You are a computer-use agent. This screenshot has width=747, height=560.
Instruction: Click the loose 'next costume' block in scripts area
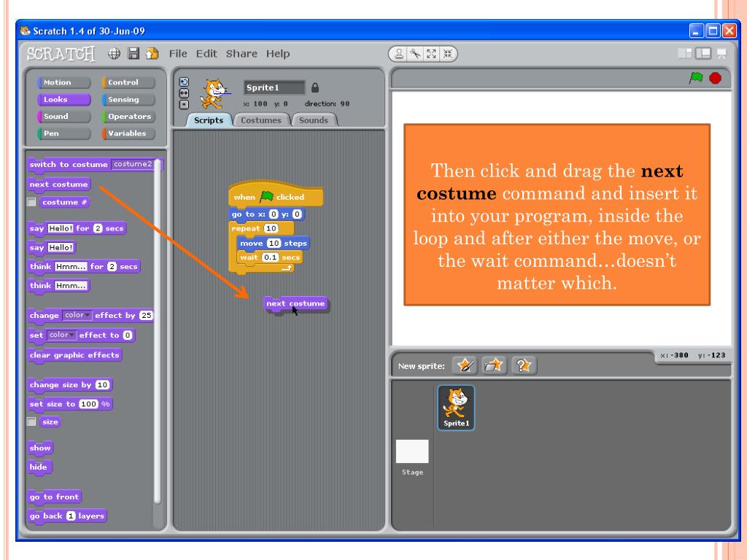296,304
